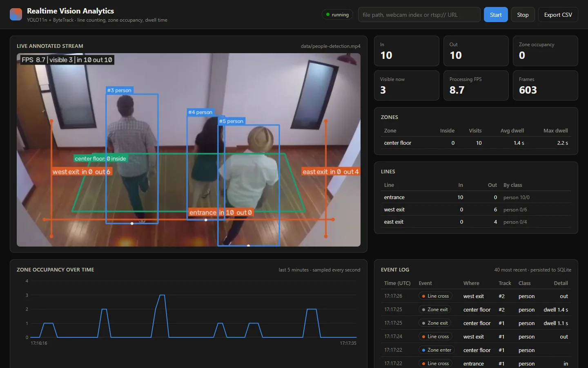Click the Zone enter badge in event log
The height and width of the screenshot is (368, 588).
[x=437, y=350]
